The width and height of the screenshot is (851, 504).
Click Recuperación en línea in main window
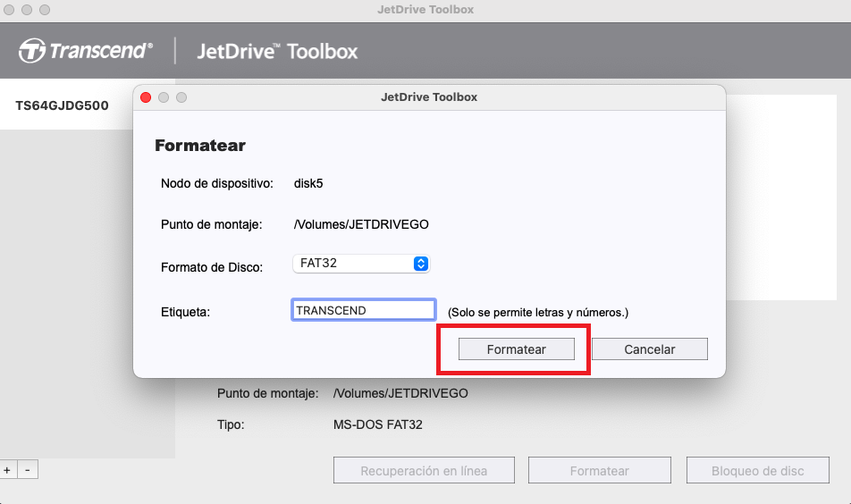424,470
